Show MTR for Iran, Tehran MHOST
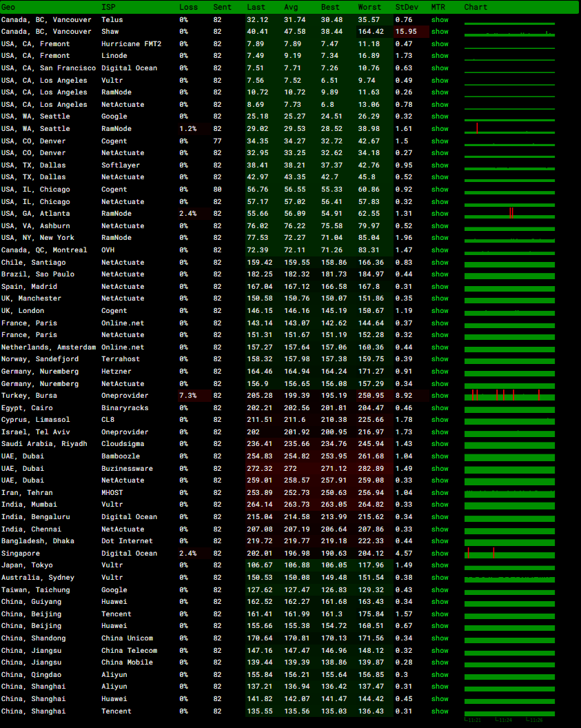 coord(440,493)
